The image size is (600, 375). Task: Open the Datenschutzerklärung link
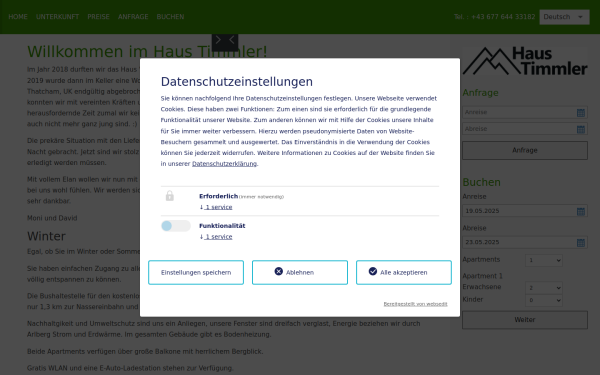point(224,164)
